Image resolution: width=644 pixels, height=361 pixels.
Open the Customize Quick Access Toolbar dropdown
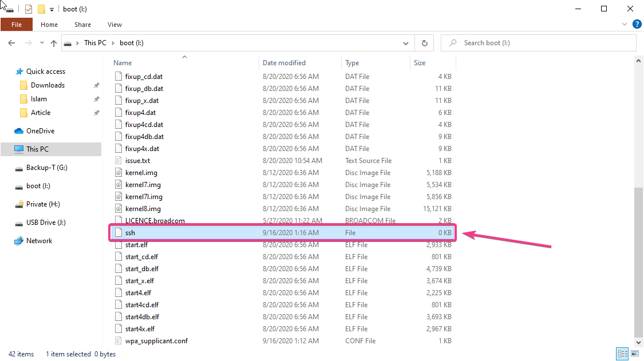click(52, 10)
